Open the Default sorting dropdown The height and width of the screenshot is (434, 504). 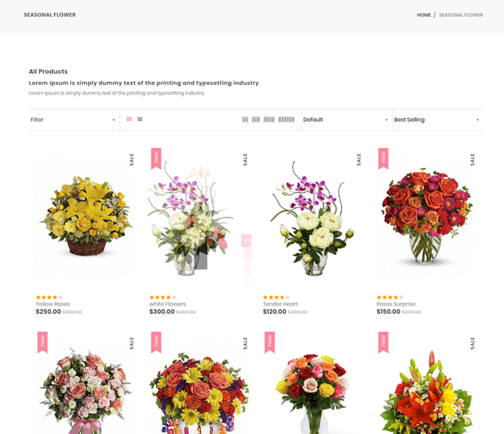346,120
